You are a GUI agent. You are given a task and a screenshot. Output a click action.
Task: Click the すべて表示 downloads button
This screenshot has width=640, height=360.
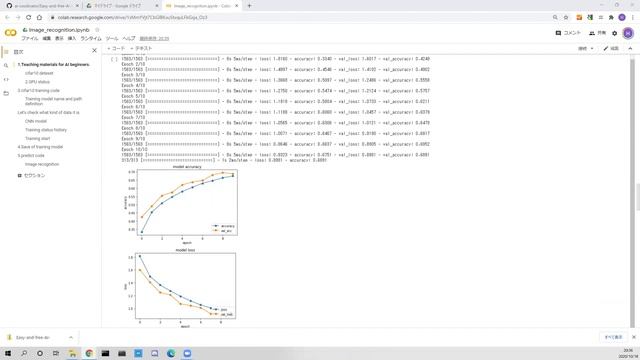[613, 337]
